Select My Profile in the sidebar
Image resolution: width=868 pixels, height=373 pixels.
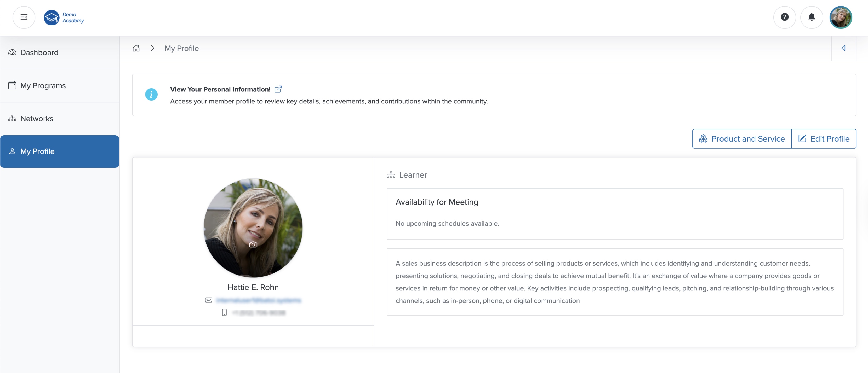tap(37, 151)
